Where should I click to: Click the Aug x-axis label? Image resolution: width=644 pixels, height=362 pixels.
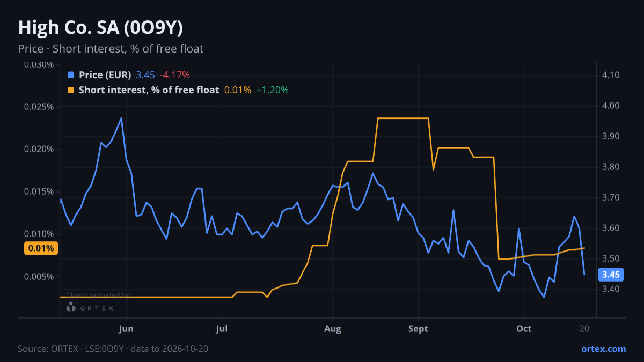coord(333,328)
